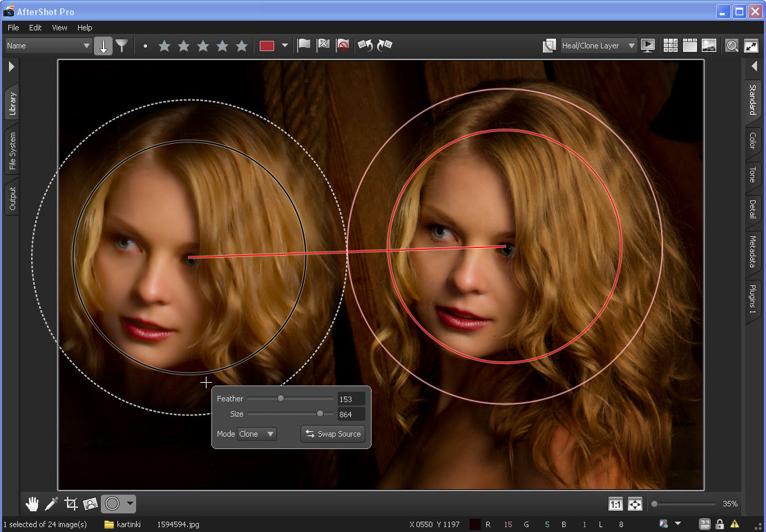The image size is (766, 532).
Task: Switch to the Color tab
Action: tap(753, 141)
